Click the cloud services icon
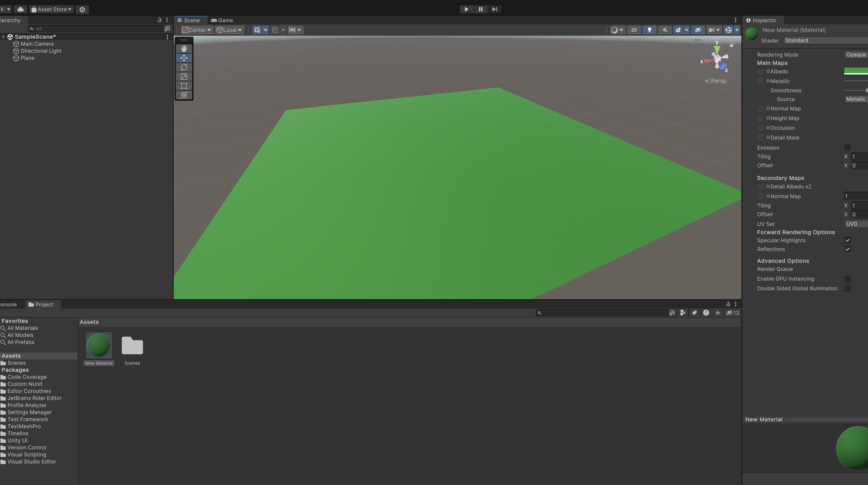This screenshot has height=485, width=868. coord(20,9)
